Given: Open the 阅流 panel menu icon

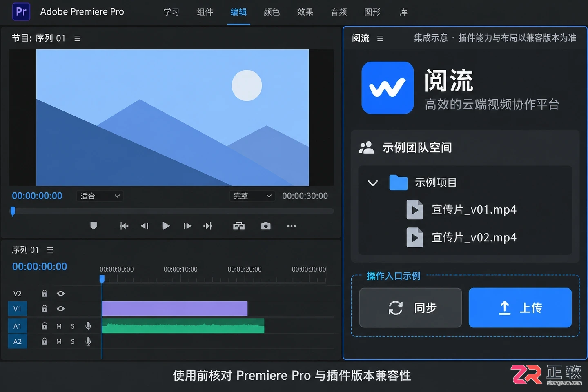Looking at the screenshot, I should [381, 38].
